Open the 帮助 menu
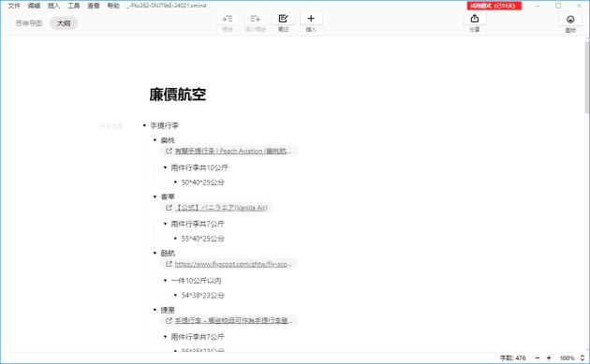Screen dimensions: 590x364 113,6
